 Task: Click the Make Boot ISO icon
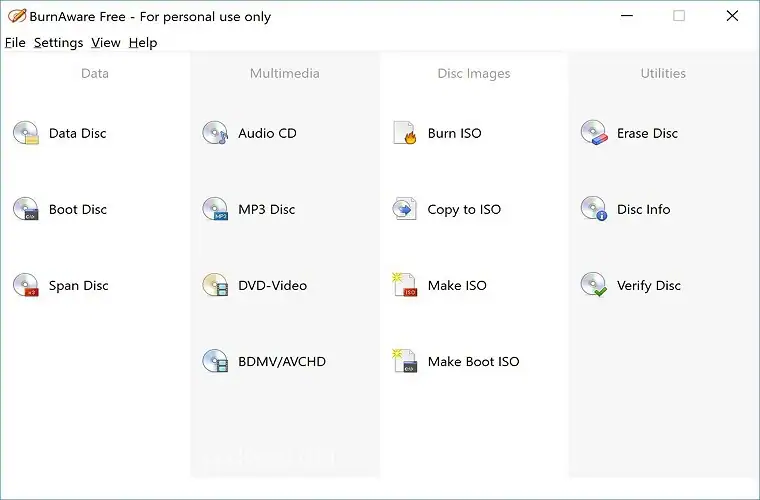tap(404, 361)
